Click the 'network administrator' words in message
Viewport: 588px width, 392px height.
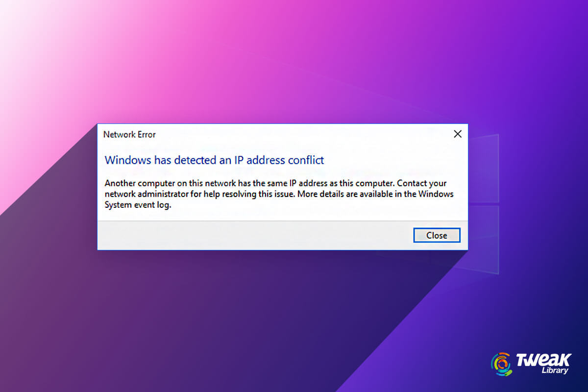tap(147, 194)
